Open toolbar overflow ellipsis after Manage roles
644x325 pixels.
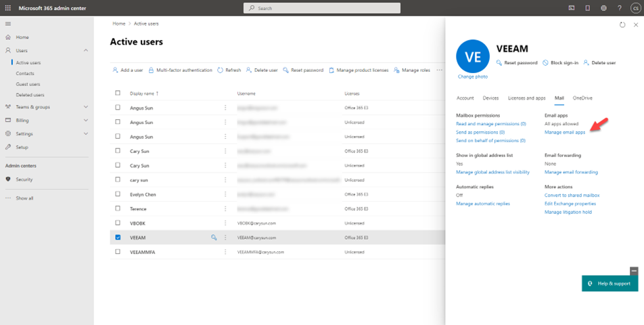pyautogui.click(x=440, y=70)
